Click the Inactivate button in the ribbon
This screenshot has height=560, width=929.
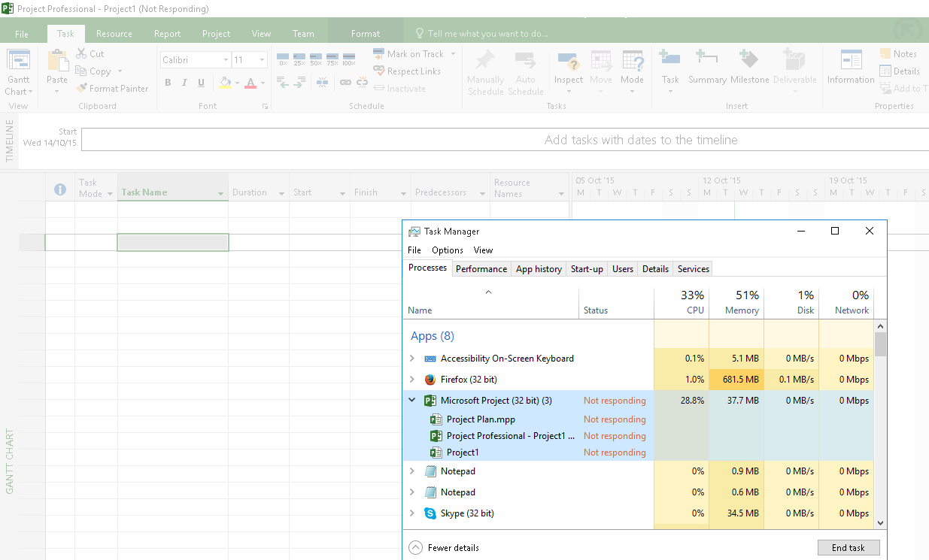click(399, 89)
